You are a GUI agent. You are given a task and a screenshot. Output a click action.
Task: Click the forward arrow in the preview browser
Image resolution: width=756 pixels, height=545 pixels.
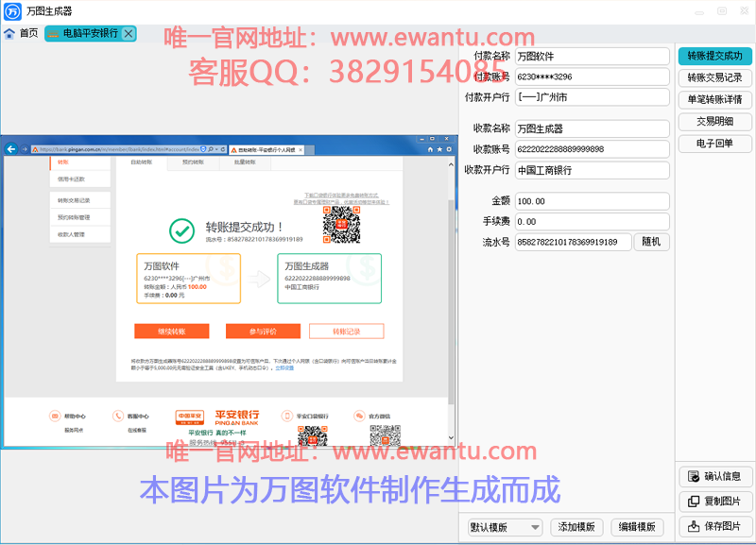pos(25,149)
